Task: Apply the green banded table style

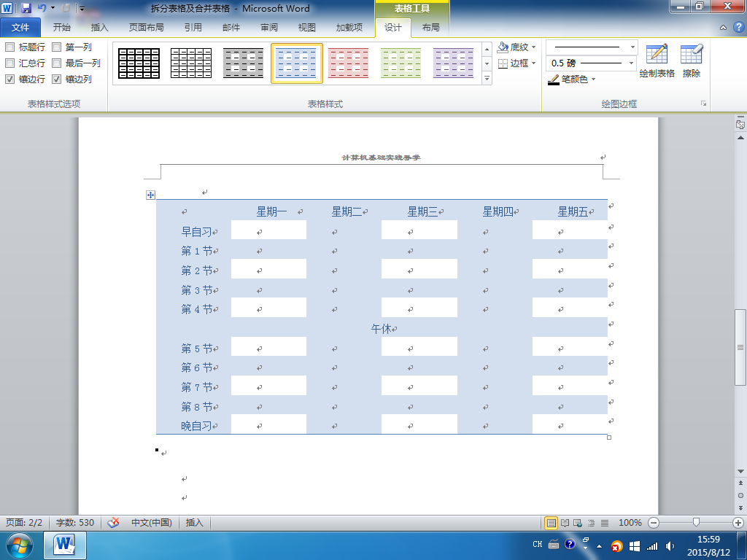Action: [400, 63]
